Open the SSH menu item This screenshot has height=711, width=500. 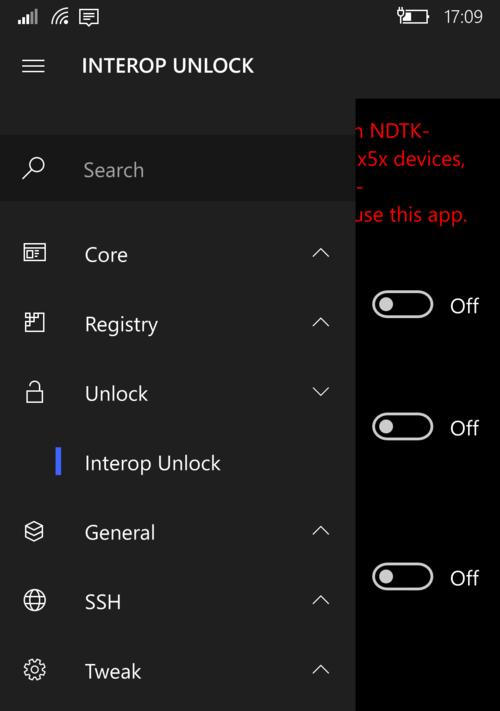pyautogui.click(x=178, y=601)
